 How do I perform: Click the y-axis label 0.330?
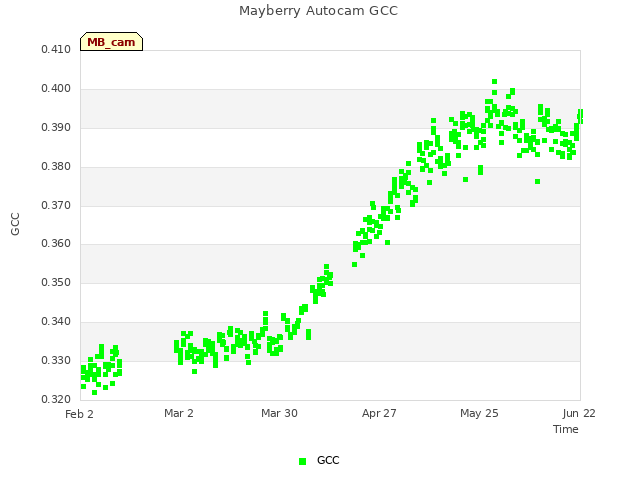[56, 360]
